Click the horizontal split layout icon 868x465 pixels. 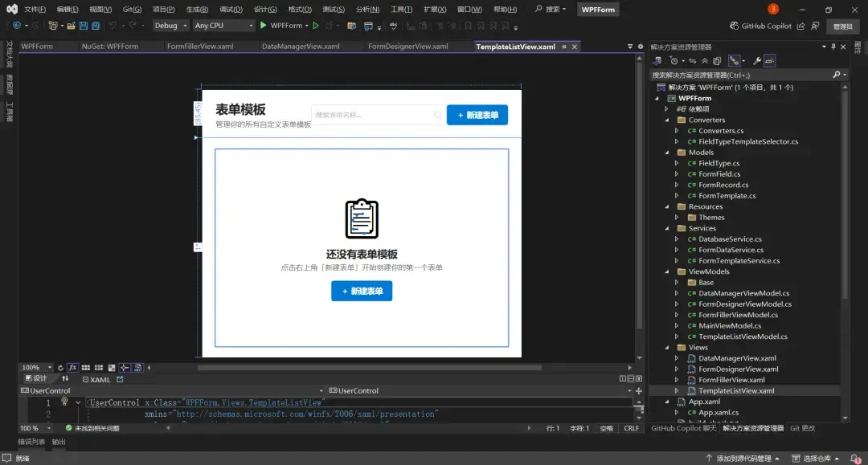(x=631, y=379)
